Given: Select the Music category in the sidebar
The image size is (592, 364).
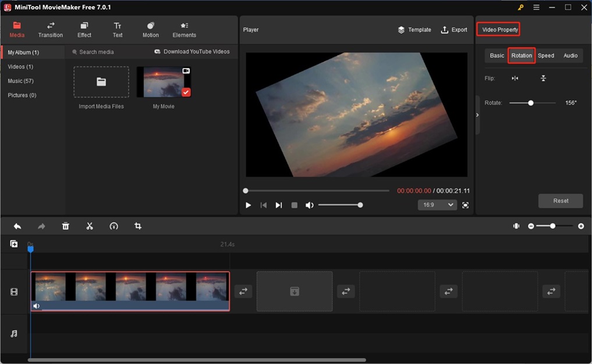Looking at the screenshot, I should click(x=20, y=81).
